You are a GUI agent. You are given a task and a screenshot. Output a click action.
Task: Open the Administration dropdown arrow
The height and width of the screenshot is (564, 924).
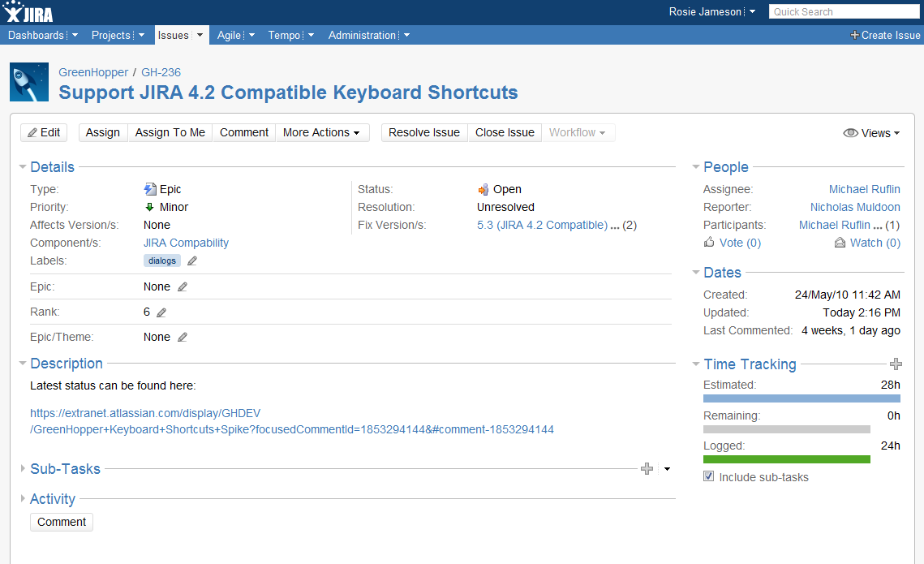406,36
